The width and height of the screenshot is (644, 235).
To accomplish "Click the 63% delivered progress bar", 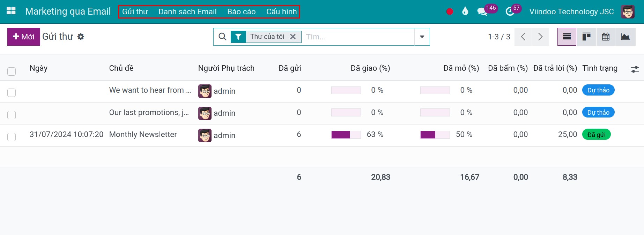I will [346, 135].
